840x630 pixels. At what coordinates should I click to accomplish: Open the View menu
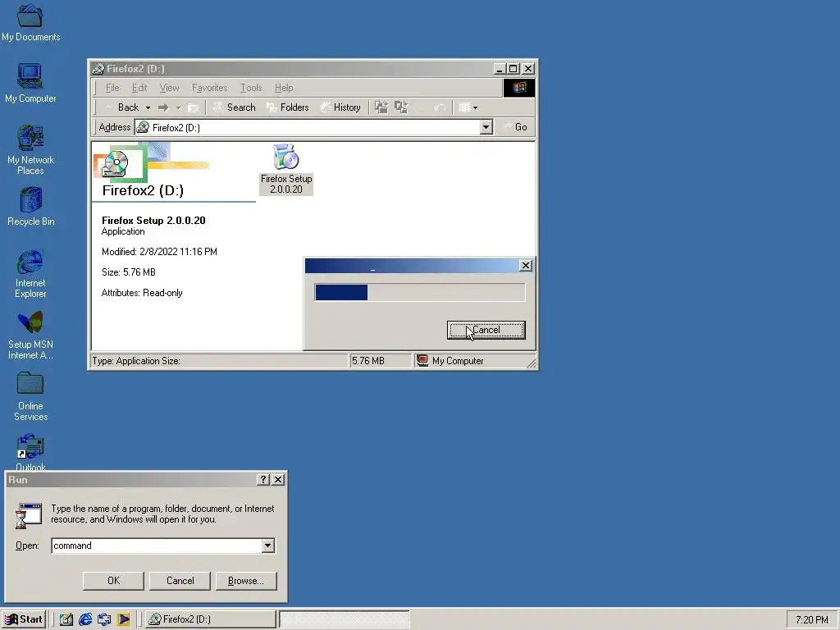(169, 88)
